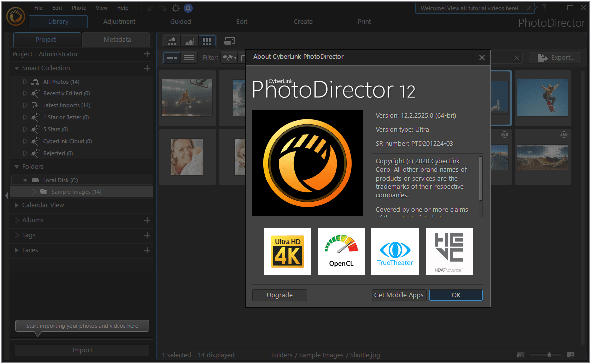Click the TrueTheater logo
This screenshot has height=364, width=591.
click(x=395, y=251)
